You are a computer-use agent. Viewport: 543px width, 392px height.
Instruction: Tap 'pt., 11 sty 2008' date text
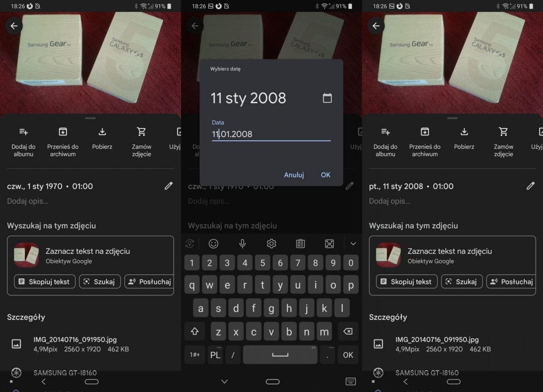(396, 186)
